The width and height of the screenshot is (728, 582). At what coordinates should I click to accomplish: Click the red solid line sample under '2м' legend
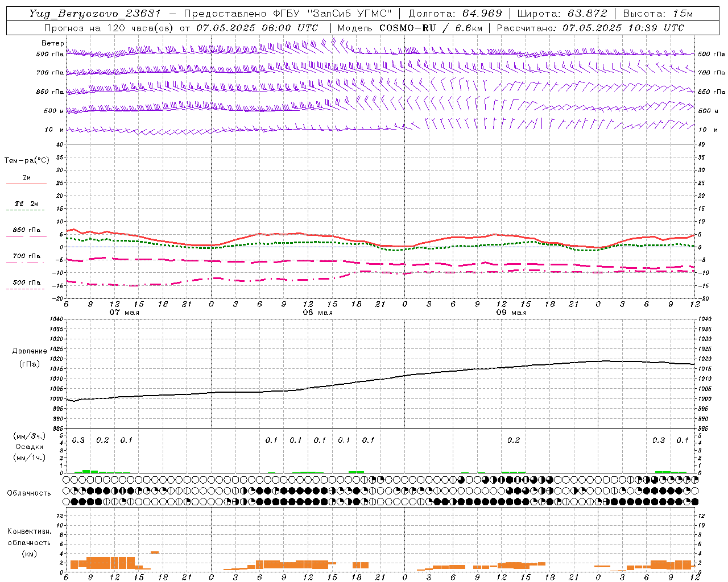(26, 184)
